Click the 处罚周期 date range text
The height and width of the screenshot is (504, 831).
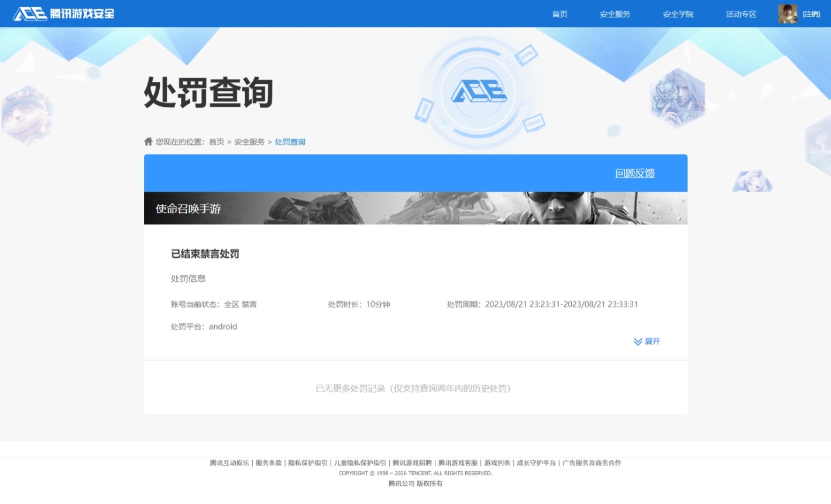542,305
